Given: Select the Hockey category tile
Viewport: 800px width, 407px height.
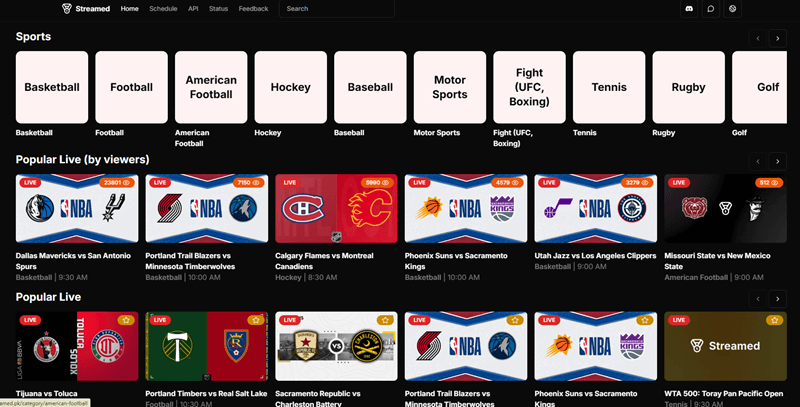Looking at the screenshot, I should pos(291,87).
